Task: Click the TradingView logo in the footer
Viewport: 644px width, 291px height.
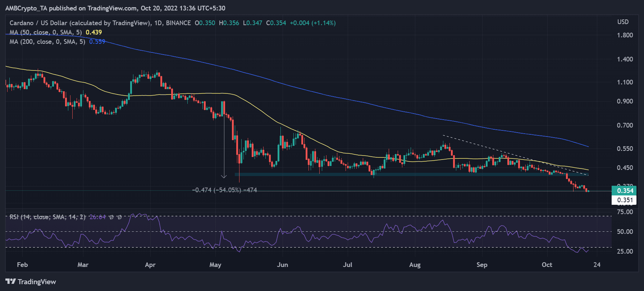Action: [x=31, y=282]
